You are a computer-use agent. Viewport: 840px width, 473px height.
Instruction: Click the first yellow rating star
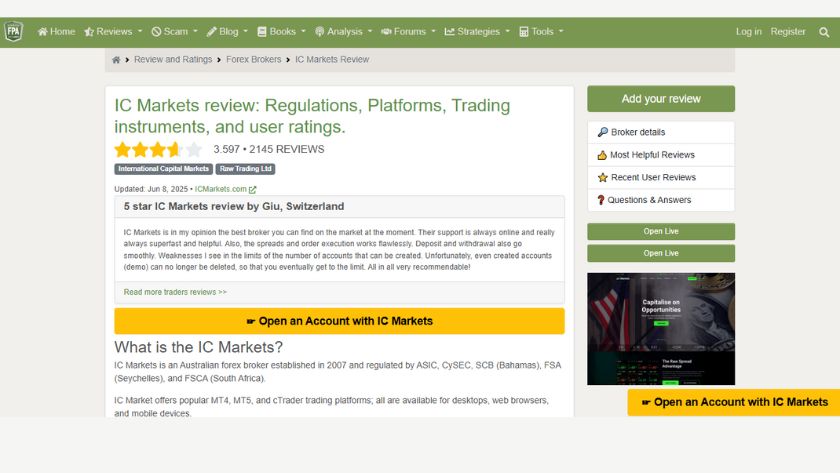[x=123, y=149]
